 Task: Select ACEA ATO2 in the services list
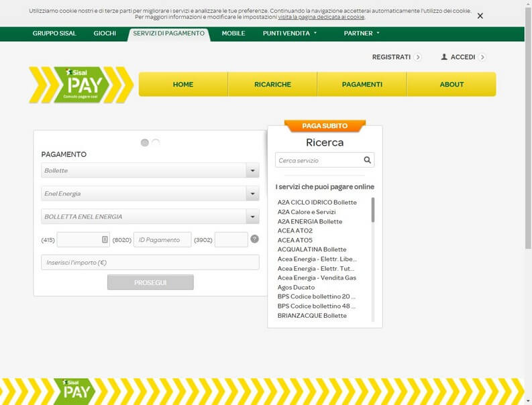(295, 231)
